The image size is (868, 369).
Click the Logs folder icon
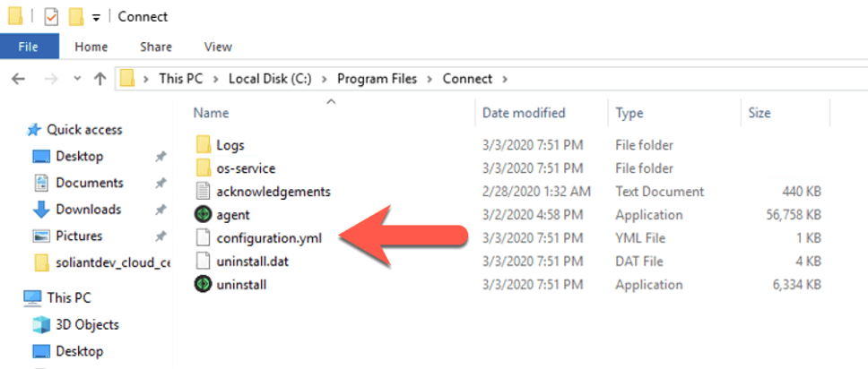[x=204, y=145]
